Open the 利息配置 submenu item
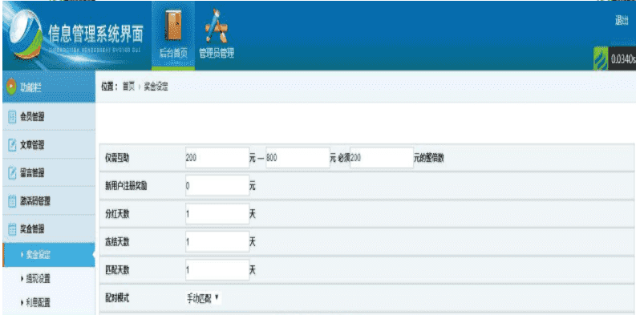 38,303
